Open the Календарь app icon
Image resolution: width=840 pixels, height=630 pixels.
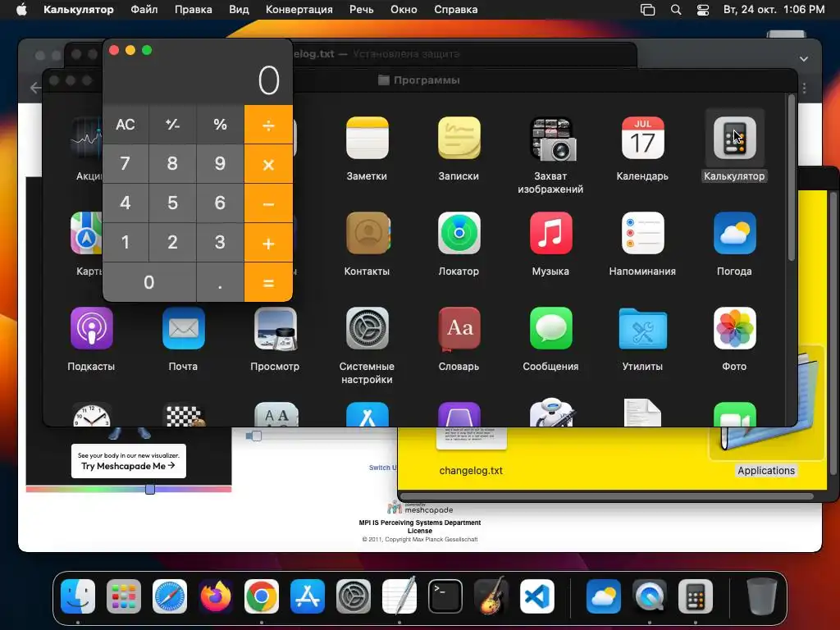pos(642,138)
